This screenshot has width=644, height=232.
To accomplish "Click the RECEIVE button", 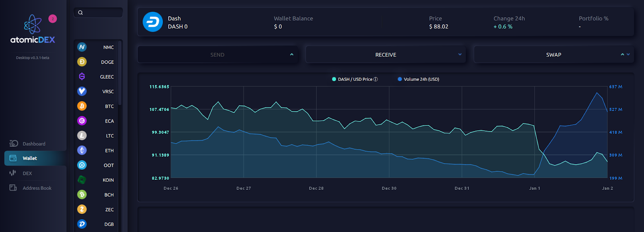I will click(386, 54).
